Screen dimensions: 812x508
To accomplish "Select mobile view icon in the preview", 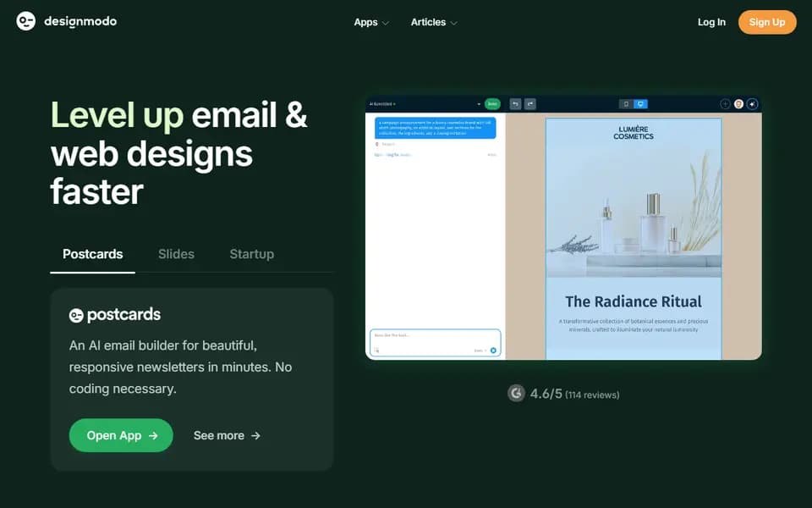I will tap(626, 104).
